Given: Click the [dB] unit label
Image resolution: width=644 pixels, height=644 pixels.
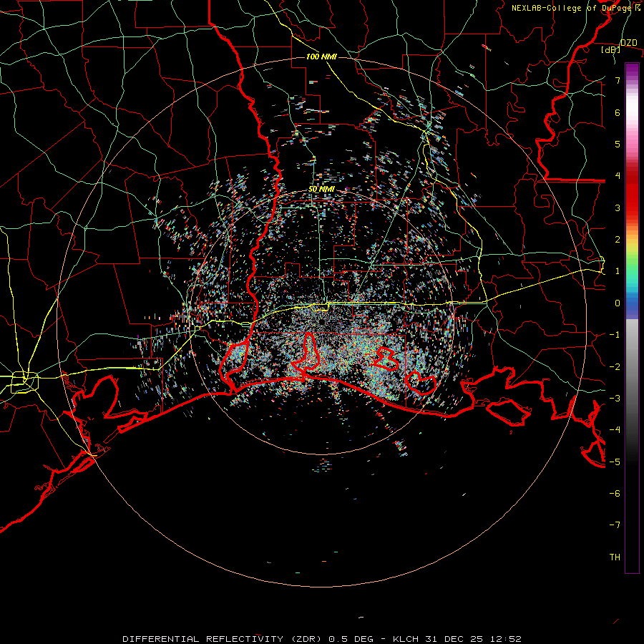Looking at the screenshot, I should click(611, 50).
